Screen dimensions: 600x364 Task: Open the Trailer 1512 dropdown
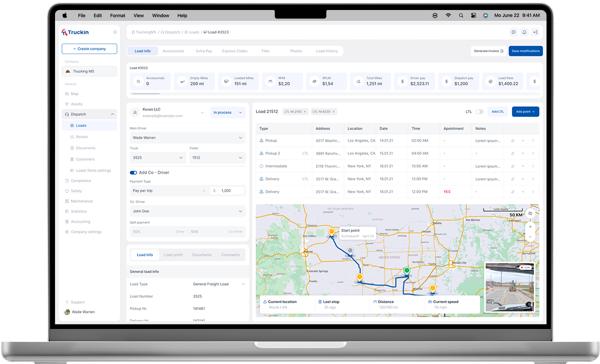(x=217, y=157)
